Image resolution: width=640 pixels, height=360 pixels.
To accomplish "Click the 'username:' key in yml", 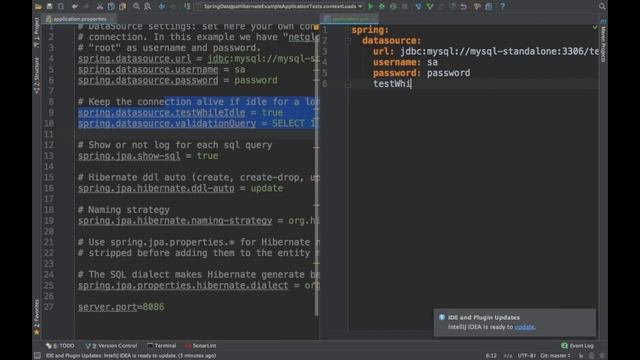I will coord(397,62).
